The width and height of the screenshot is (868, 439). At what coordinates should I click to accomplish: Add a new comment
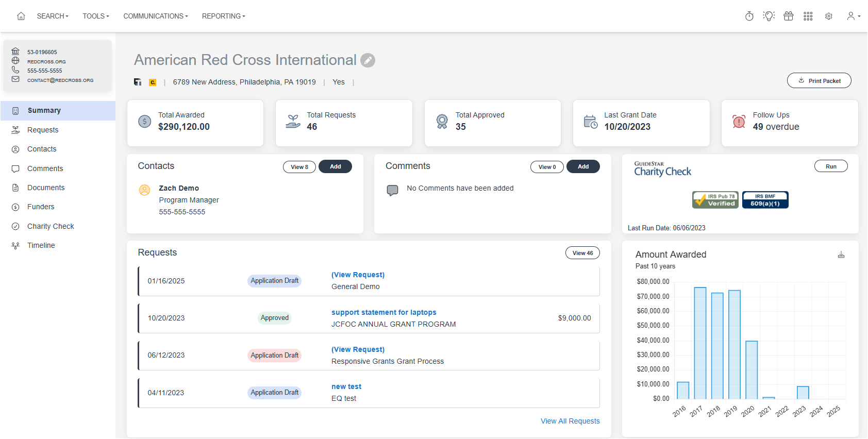click(583, 166)
